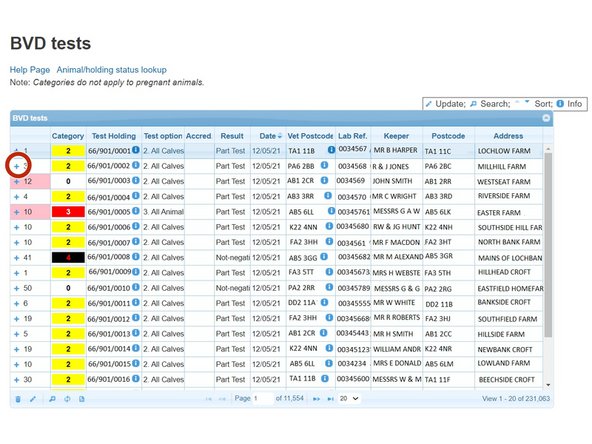Expand the row for WESTSEAT FARM
592x444 pixels.
(17, 182)
